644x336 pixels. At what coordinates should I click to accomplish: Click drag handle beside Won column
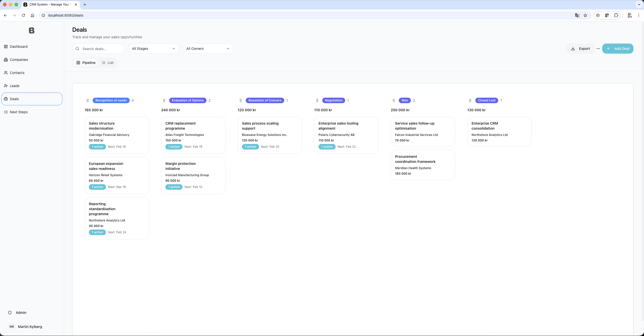tap(394, 100)
